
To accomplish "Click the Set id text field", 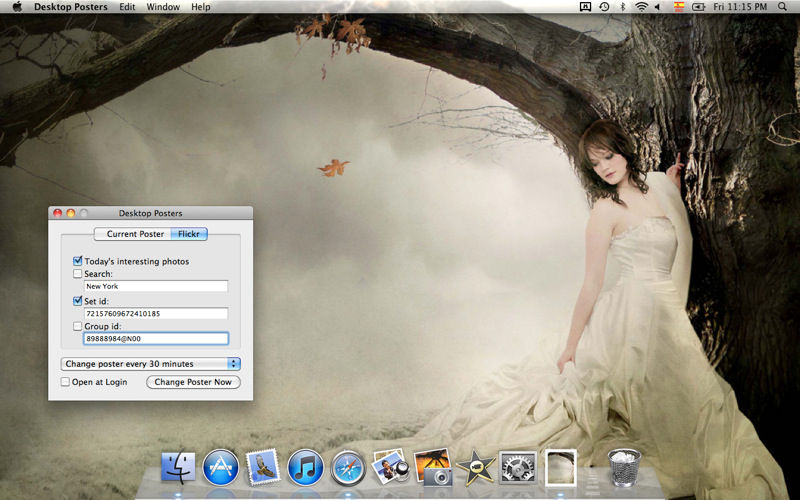I will pos(156,313).
